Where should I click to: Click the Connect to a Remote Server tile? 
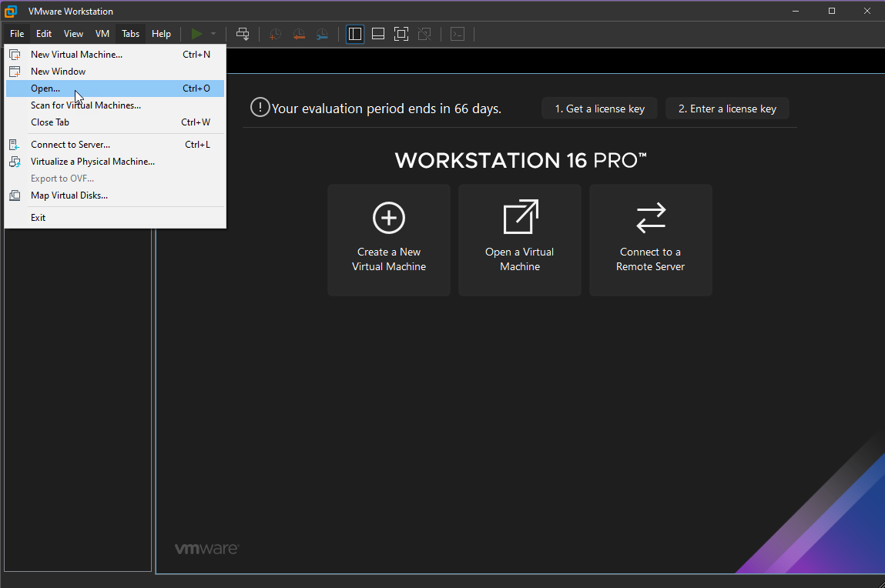(651, 240)
